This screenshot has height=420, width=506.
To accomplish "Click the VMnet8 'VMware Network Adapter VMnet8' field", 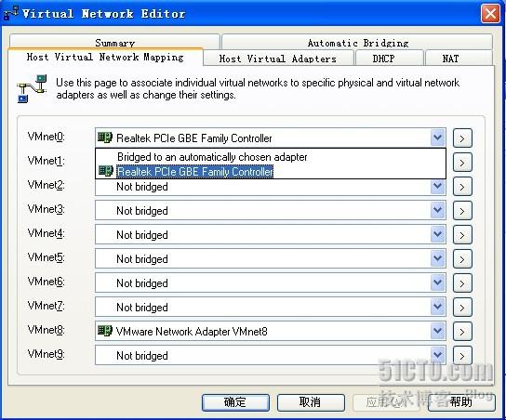I will tap(271, 331).
